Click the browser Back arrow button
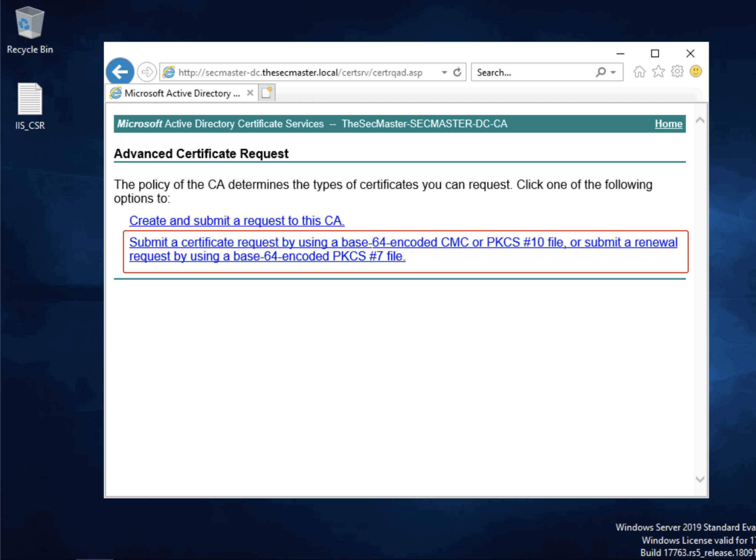 [120, 71]
